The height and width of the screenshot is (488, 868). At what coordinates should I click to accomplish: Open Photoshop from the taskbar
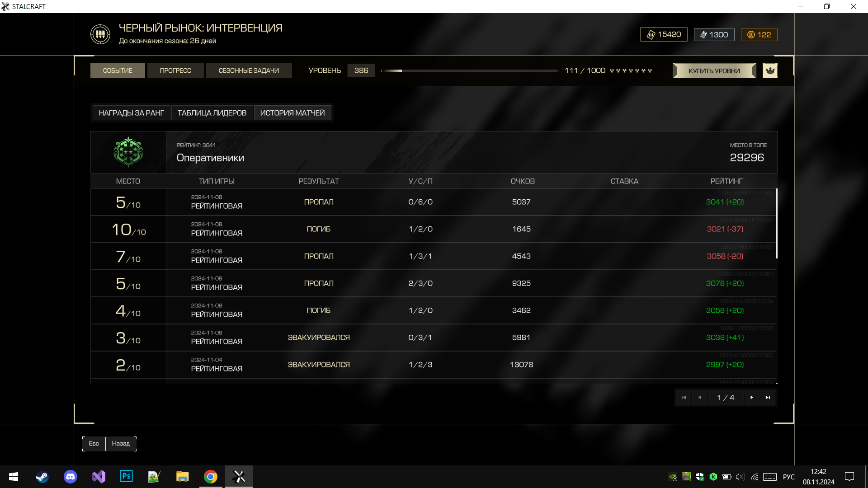(127, 477)
